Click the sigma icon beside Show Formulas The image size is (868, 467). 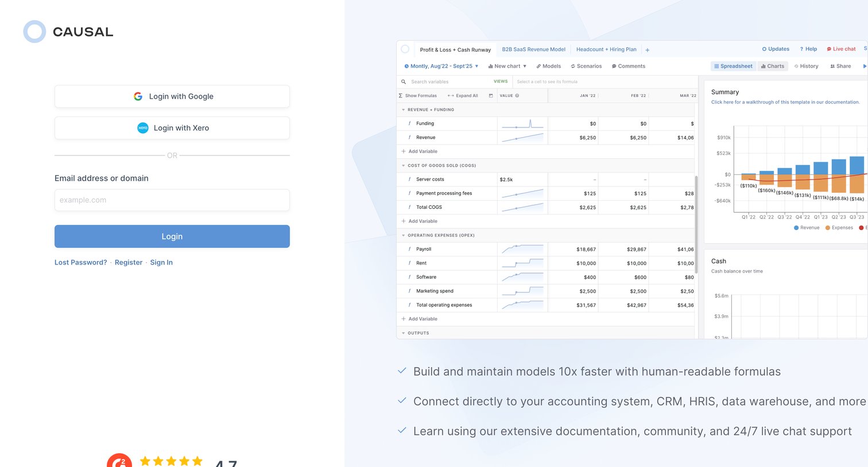point(401,96)
